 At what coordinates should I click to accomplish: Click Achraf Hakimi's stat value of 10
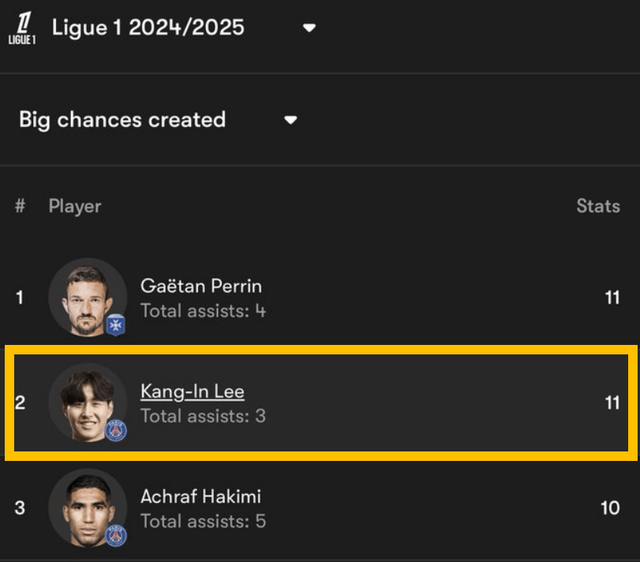point(610,508)
